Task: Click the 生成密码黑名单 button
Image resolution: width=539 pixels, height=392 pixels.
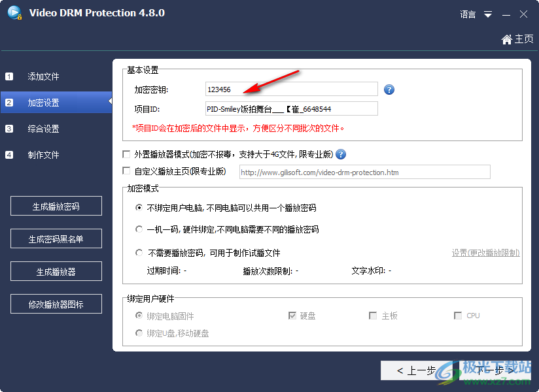Action: [56, 238]
